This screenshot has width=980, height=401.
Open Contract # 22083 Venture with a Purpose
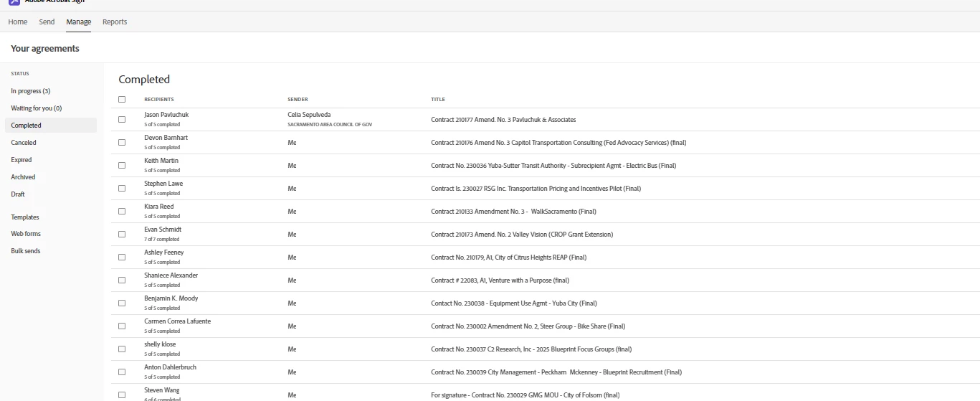click(500, 280)
